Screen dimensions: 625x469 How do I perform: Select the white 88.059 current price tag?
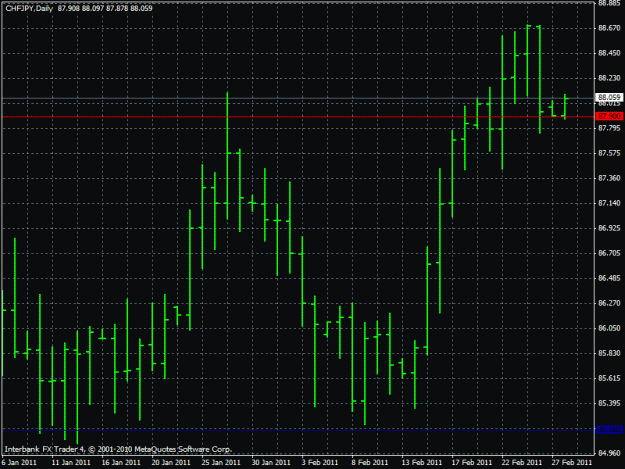(x=609, y=97)
